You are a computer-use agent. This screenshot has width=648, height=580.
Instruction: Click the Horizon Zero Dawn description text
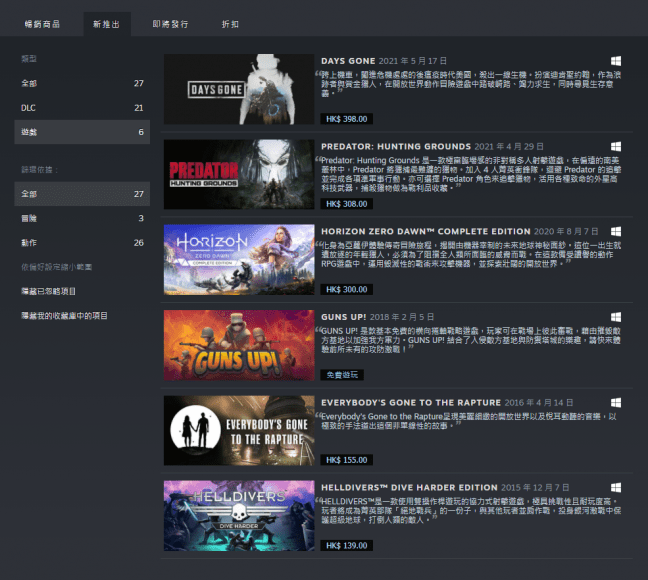point(469,255)
